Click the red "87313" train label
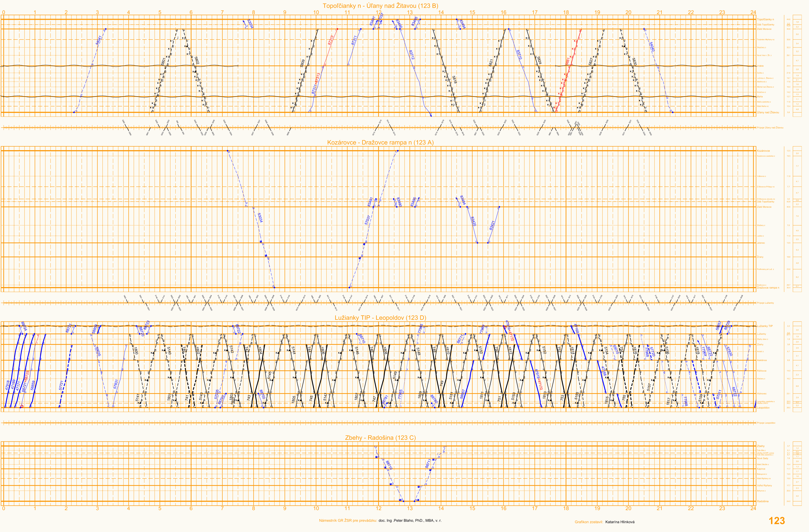 point(331,40)
